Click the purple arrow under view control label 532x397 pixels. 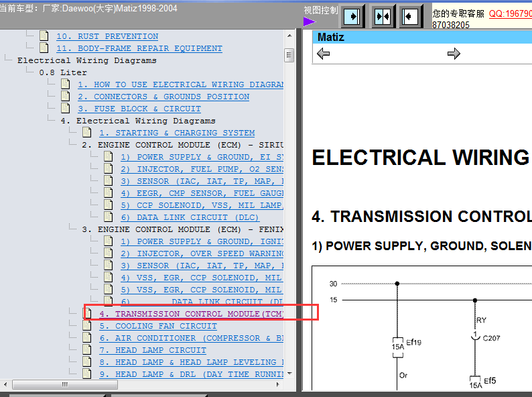point(310,21)
